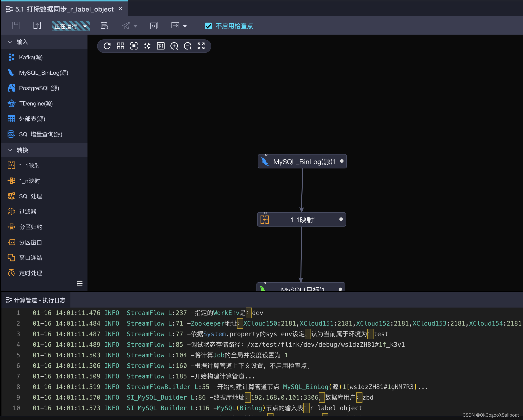
Task: Select the 分区窗口 icon
Action: click(x=11, y=242)
